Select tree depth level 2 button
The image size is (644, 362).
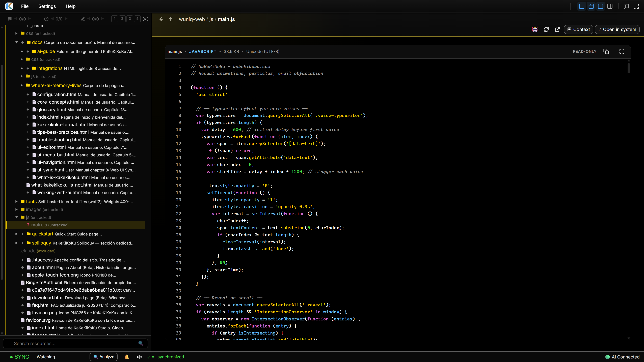(122, 19)
